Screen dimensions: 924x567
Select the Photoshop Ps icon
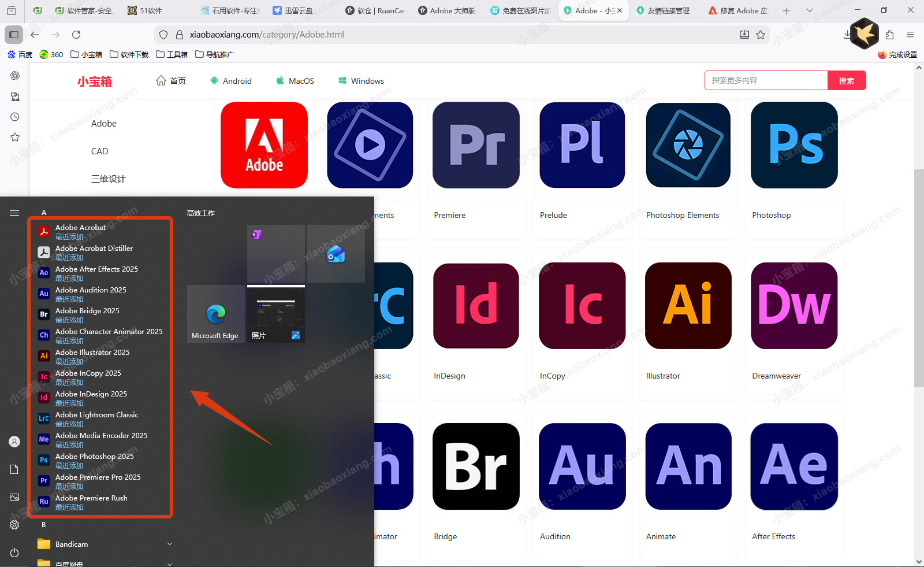click(793, 145)
